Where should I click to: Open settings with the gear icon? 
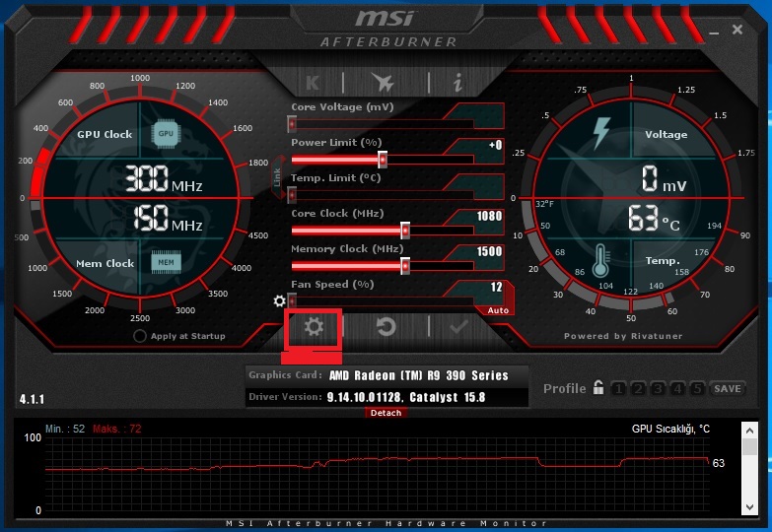[314, 326]
